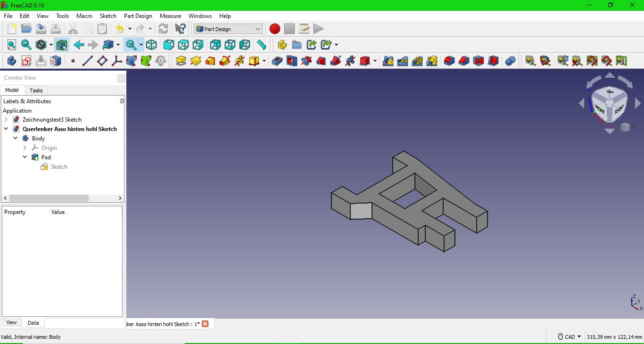This screenshot has width=644, height=344.
Task: Expand Zeichnungstest3 Sketch document
Action: click(6, 120)
